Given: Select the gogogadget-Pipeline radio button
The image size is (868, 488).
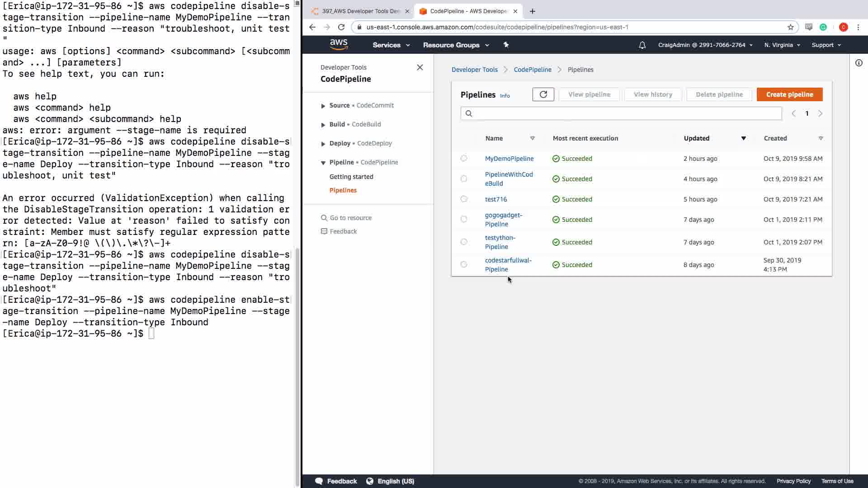Looking at the screenshot, I should (x=464, y=219).
